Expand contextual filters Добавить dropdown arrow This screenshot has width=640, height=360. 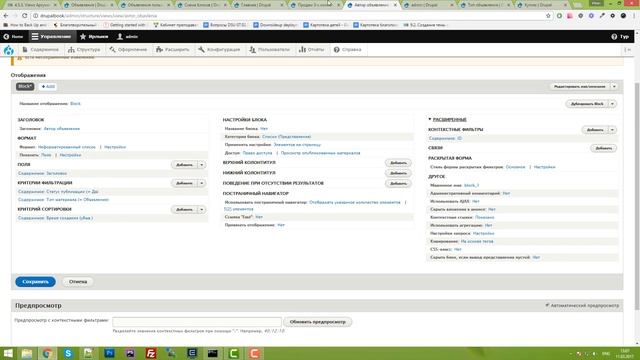click(x=612, y=130)
